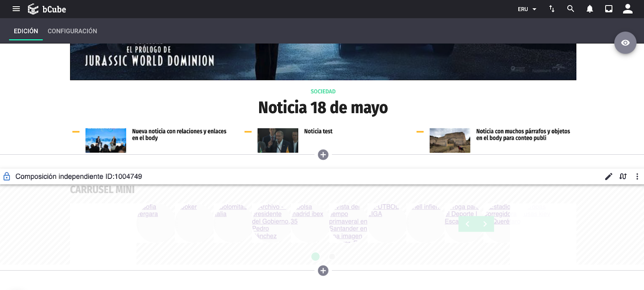Click the up-down transfer arrows icon

(x=552, y=9)
